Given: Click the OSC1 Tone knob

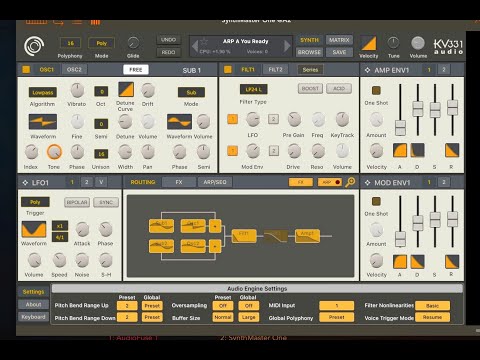Looking at the screenshot, I should click(54, 152).
